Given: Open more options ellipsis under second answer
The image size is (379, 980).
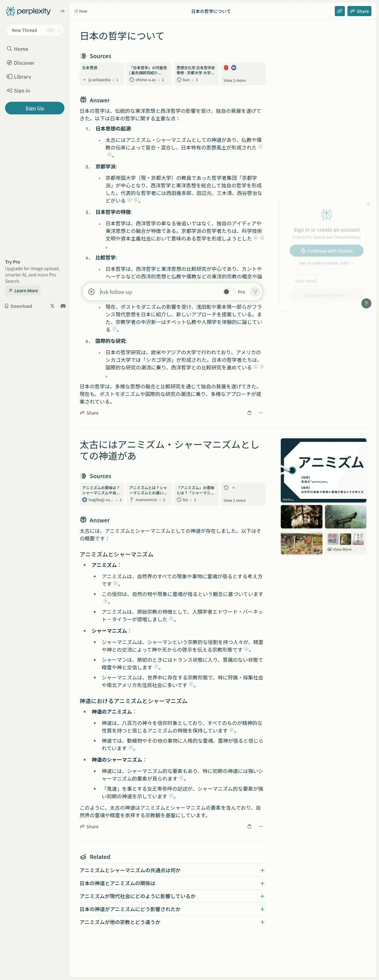Looking at the screenshot, I should [x=261, y=826].
